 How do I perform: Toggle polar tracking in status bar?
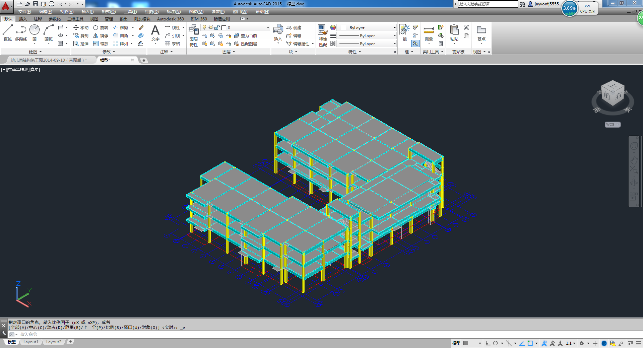tap(496, 343)
